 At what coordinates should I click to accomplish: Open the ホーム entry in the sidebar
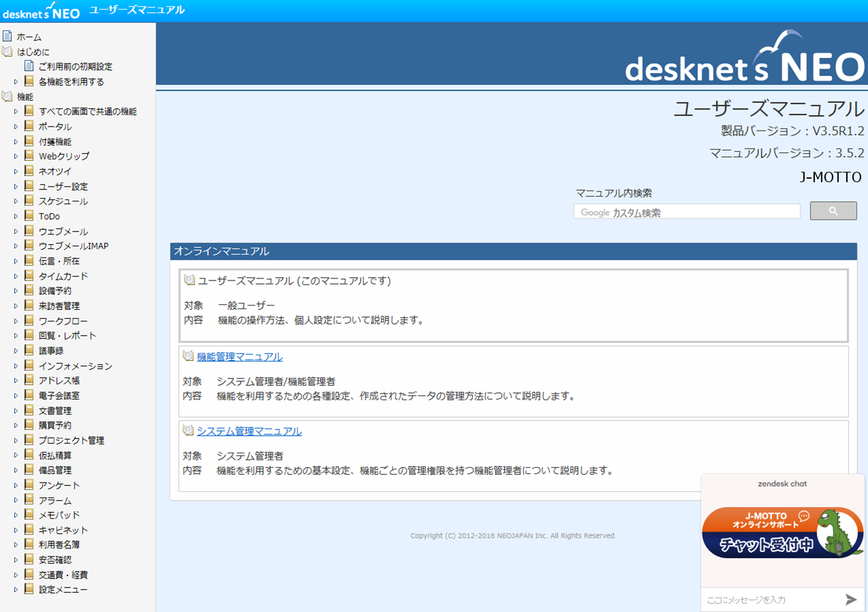pyautogui.click(x=29, y=37)
